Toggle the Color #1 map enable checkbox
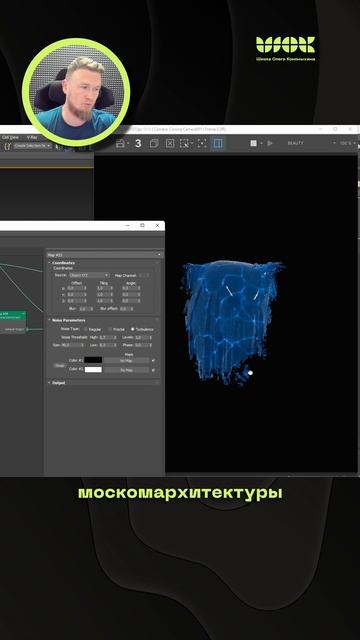The image size is (360, 640). click(153, 360)
